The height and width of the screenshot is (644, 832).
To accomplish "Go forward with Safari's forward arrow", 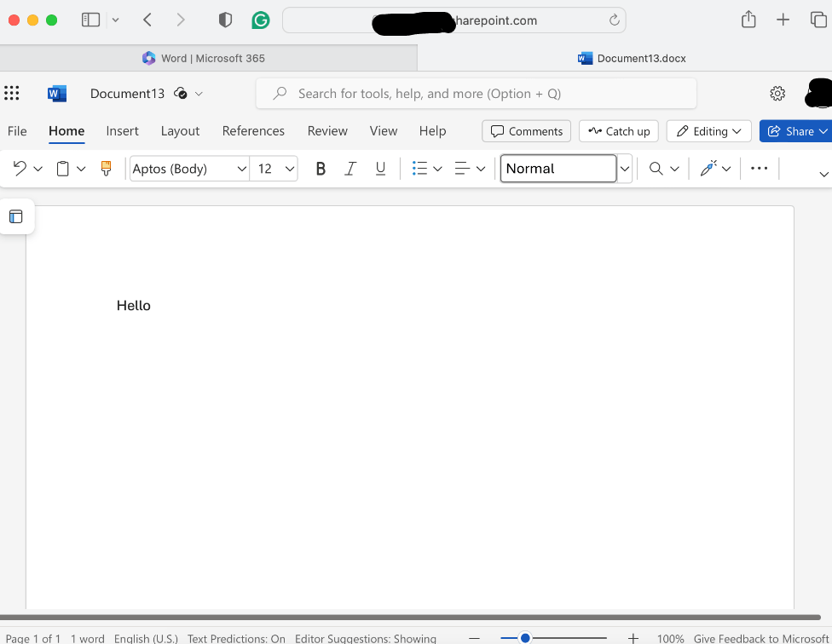I will (x=181, y=20).
